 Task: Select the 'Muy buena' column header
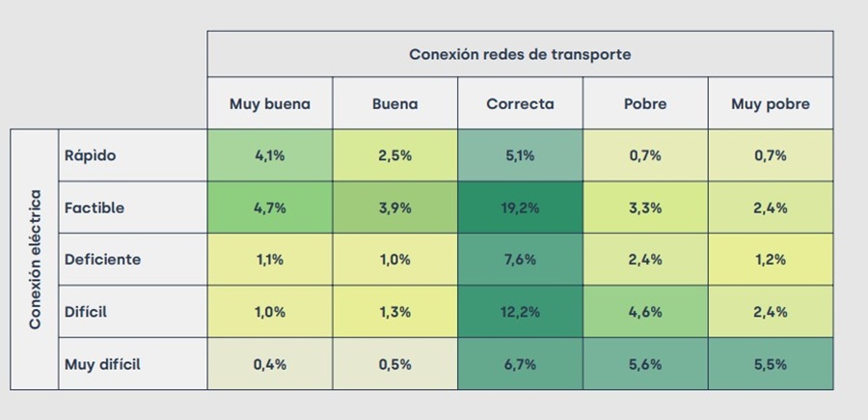(270, 104)
